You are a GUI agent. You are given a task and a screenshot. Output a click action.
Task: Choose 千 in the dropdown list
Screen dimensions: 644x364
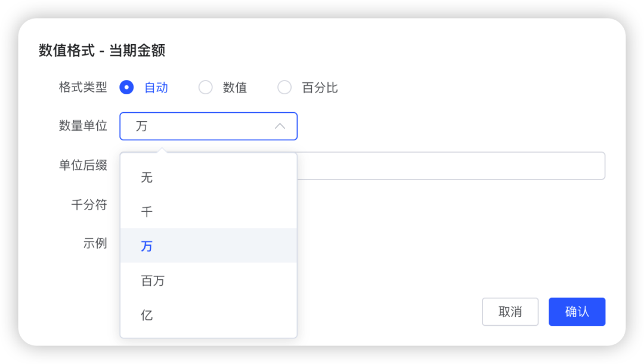click(x=147, y=212)
